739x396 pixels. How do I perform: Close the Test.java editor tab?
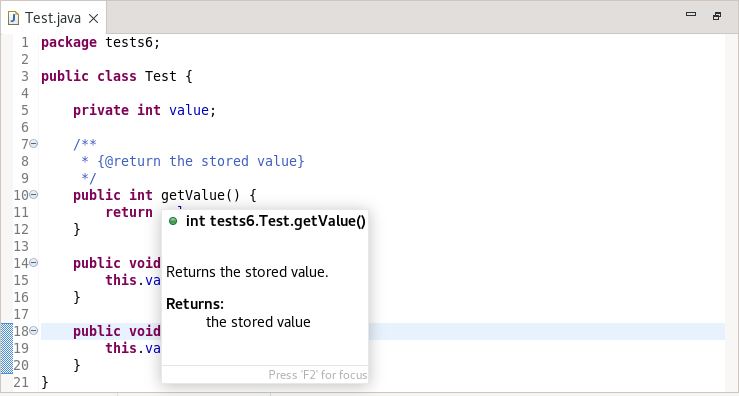click(94, 18)
